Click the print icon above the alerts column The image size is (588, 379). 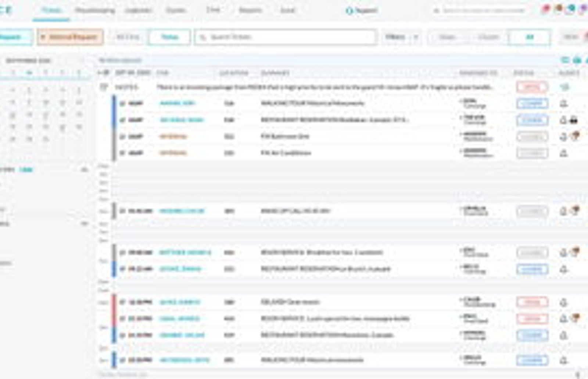577,60
